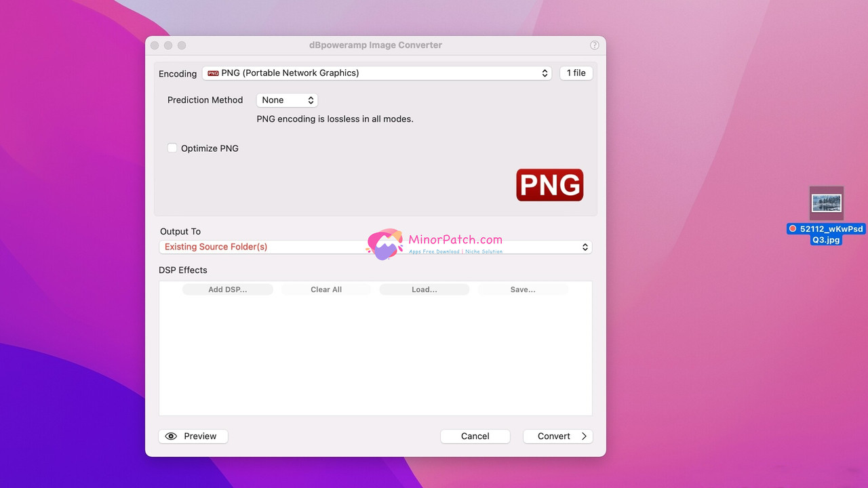Click the 52112_wKwPsdQ3.jpg file name label

click(826, 235)
